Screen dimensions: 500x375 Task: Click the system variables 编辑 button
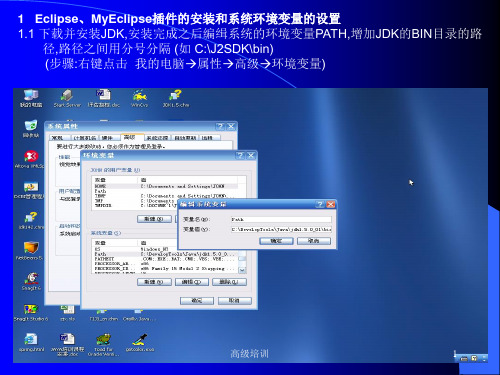click(192, 282)
